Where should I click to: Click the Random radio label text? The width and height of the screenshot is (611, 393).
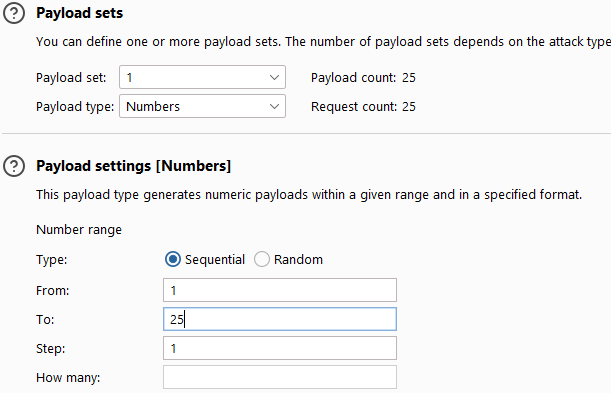tap(298, 259)
